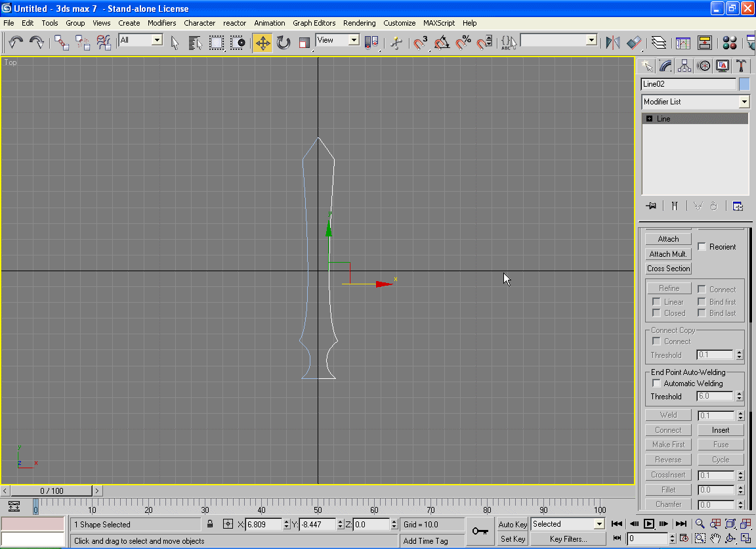
Task: Toggle the selection lock padlock icon
Action: tap(210, 524)
